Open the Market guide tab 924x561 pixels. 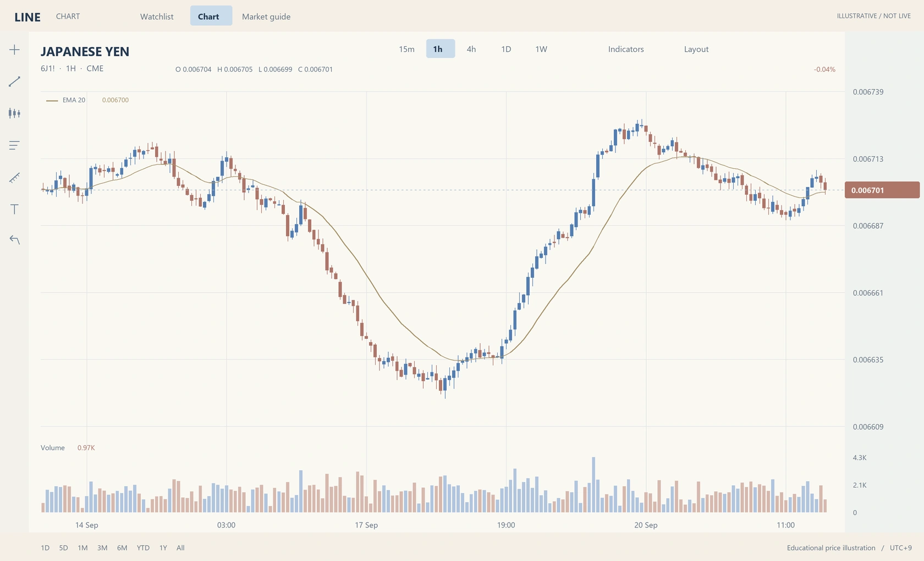pyautogui.click(x=266, y=16)
